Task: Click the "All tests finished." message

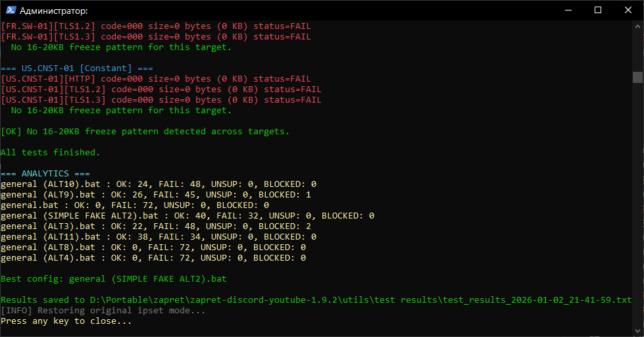Action: pyautogui.click(x=51, y=153)
